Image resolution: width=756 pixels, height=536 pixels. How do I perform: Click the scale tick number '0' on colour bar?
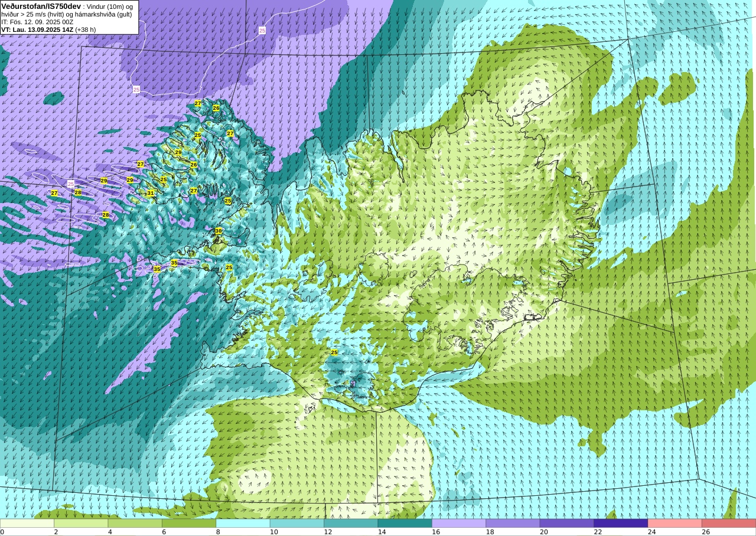point(2,532)
